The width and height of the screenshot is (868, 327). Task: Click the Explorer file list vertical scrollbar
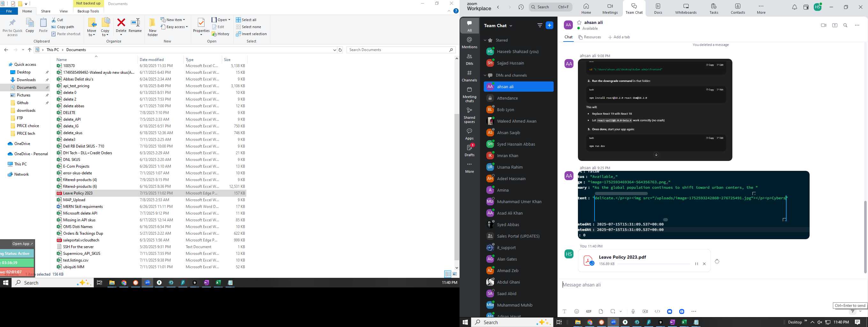(x=457, y=187)
